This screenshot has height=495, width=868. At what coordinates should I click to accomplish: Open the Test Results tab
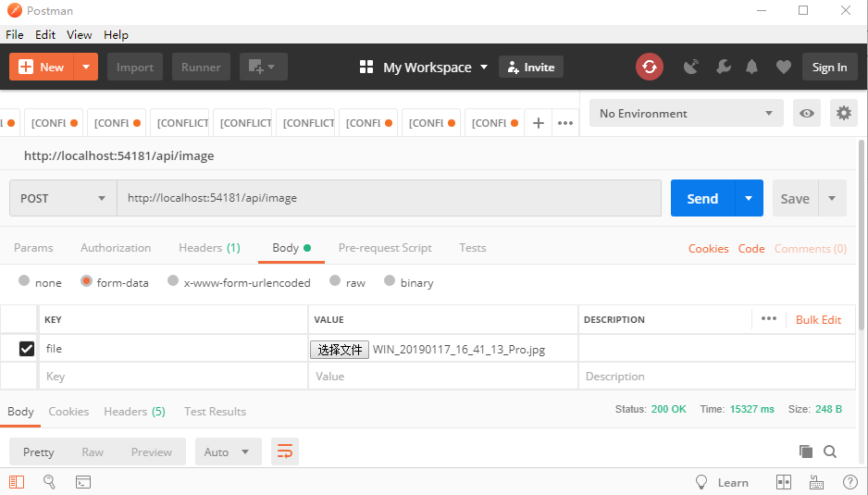pos(215,412)
